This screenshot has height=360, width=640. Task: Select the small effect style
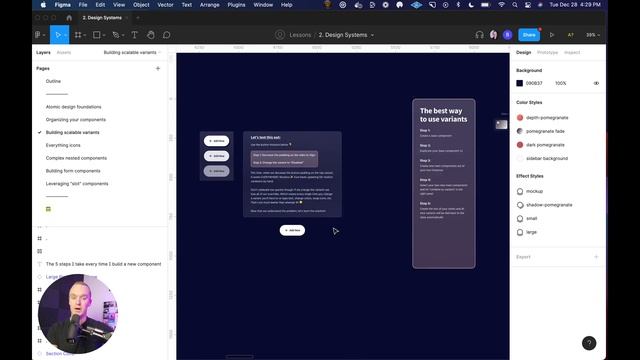pyautogui.click(x=527, y=218)
